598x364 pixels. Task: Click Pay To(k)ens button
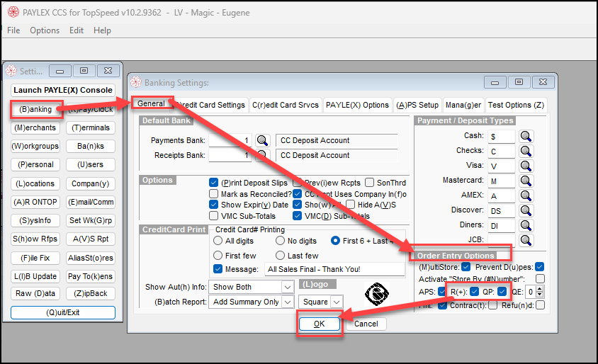(x=91, y=276)
